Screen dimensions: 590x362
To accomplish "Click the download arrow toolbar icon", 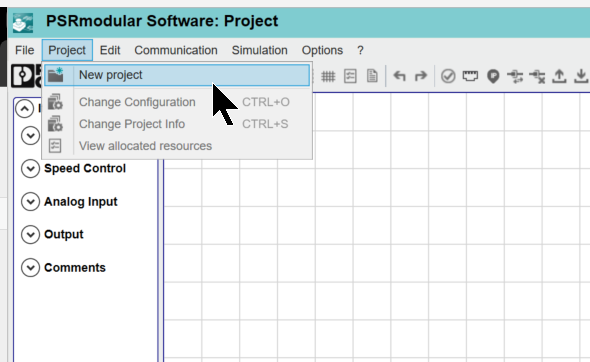I will click(581, 76).
